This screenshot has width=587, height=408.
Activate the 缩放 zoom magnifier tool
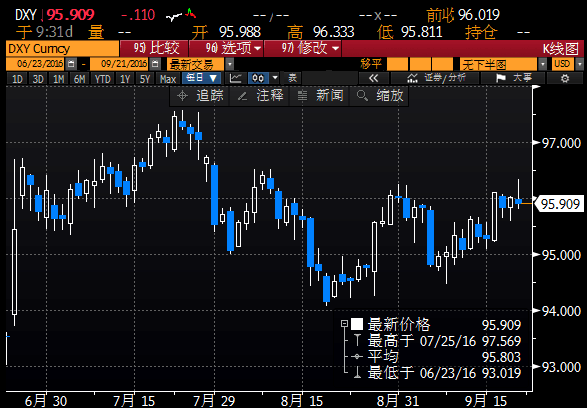coord(380,96)
